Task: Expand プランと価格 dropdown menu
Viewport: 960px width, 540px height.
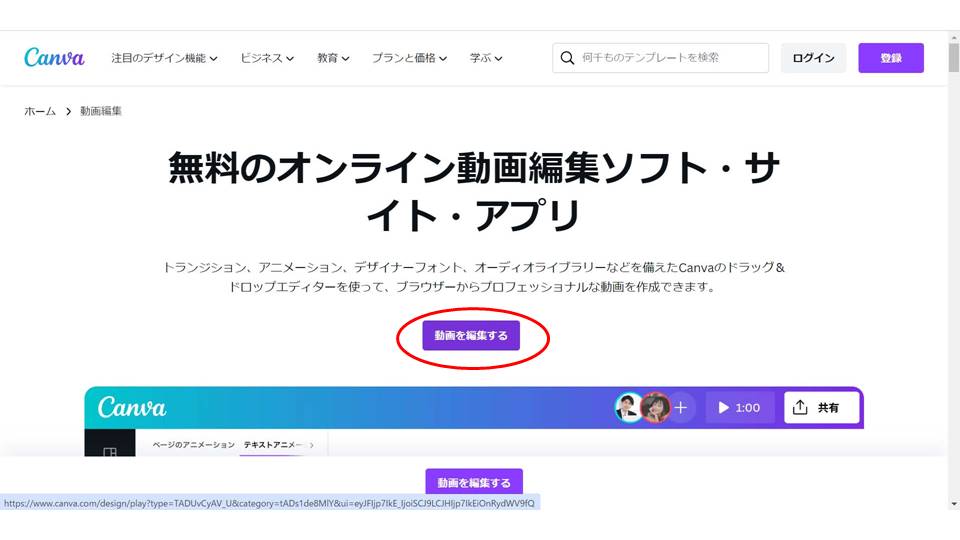Action: pyautogui.click(x=409, y=58)
